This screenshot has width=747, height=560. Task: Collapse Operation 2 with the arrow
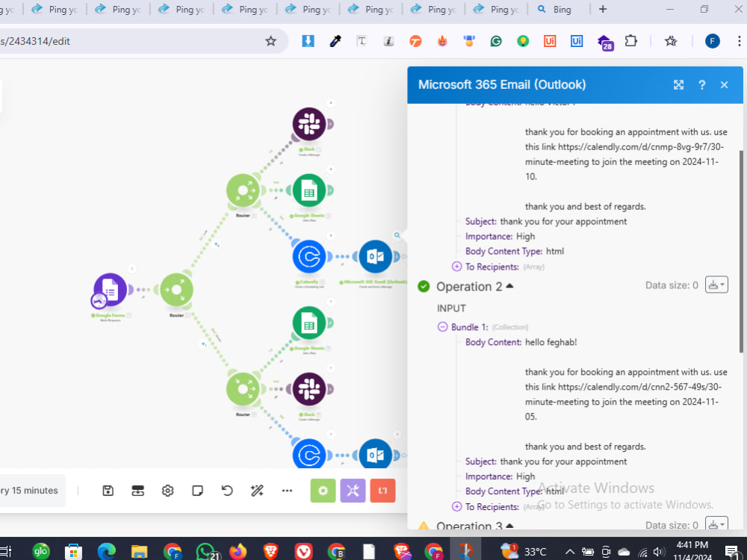(509, 286)
